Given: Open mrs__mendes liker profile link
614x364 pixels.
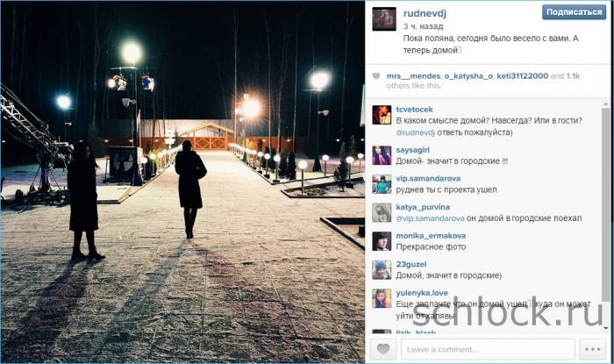Looking at the screenshot, I should [413, 76].
